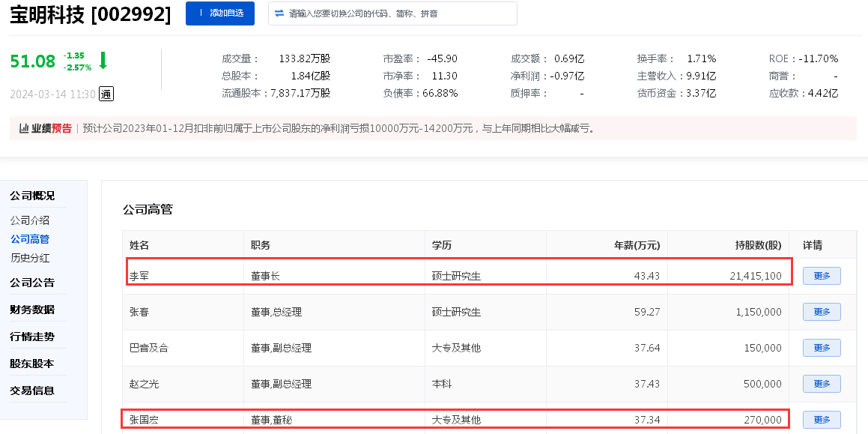Screen dimensions: 868x434
Task: Click the name 巴音及合 in the table
Action: point(149,348)
